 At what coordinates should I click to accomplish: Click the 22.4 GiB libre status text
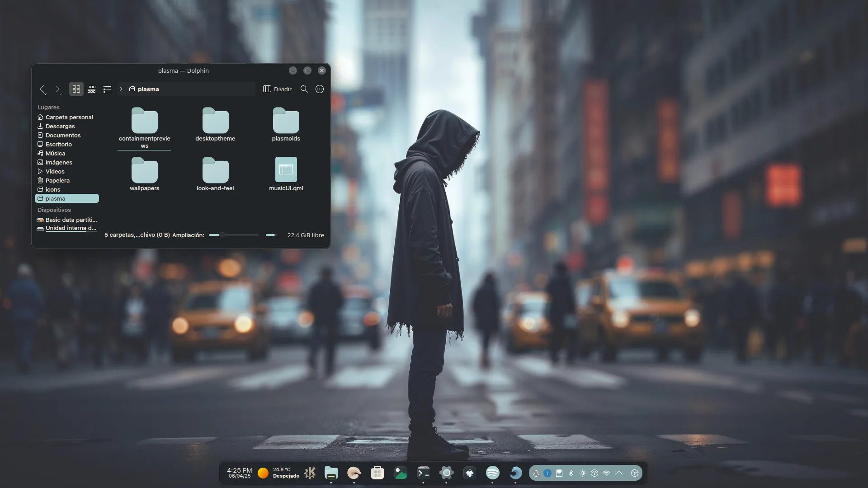[306, 235]
